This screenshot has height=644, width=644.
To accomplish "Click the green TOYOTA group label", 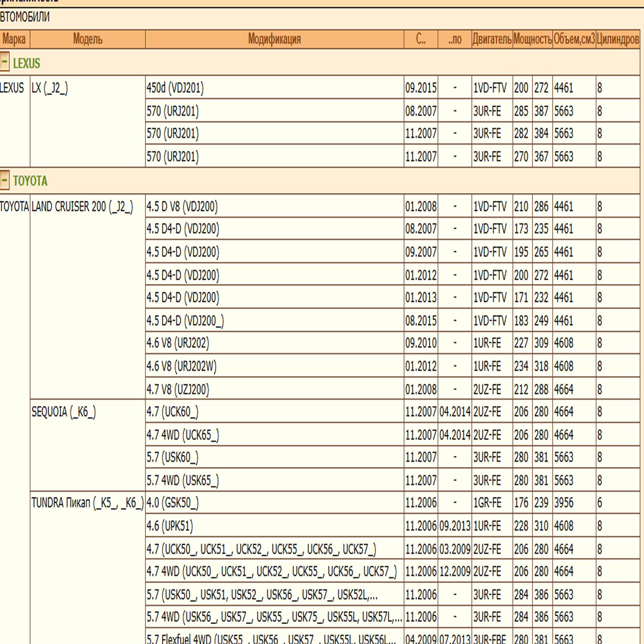I will pos(30,181).
